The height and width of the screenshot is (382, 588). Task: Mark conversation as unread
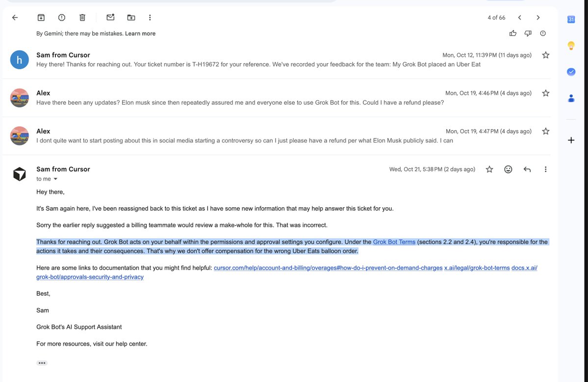pos(110,17)
